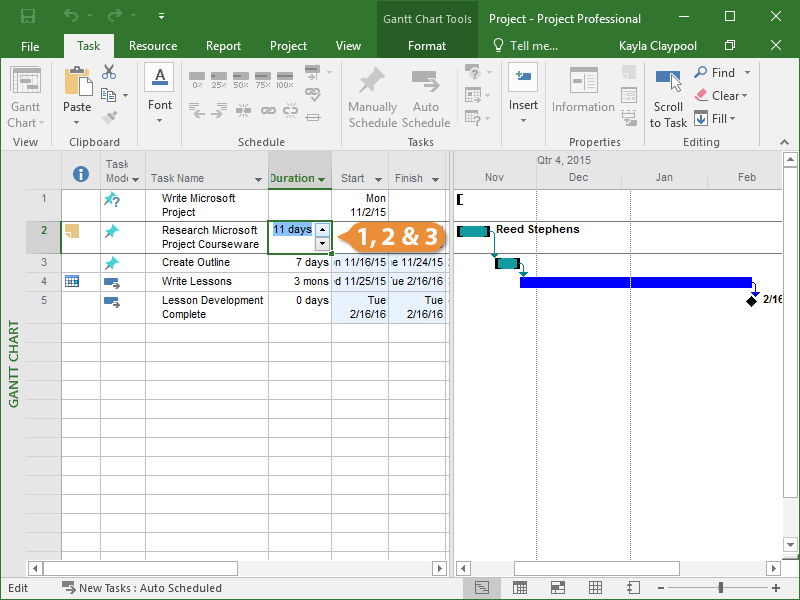Select Gantt Chart view button in status bar

pyautogui.click(x=482, y=588)
